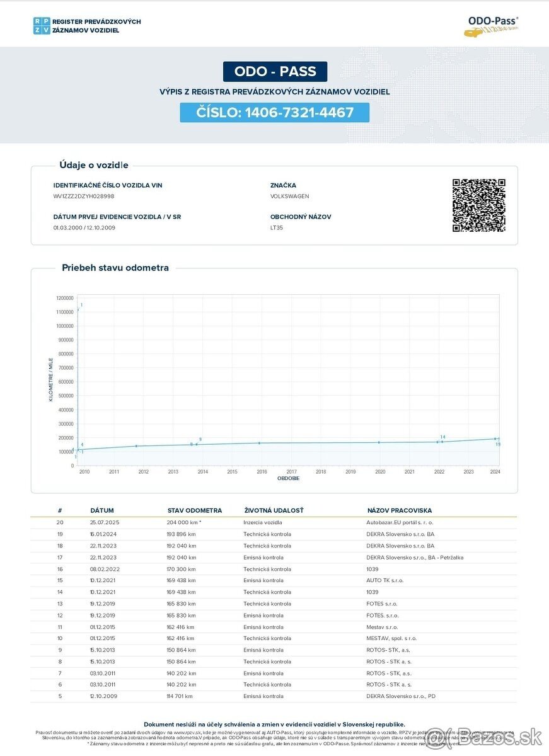Click the dark ODO - PASS title badge

tap(275, 71)
